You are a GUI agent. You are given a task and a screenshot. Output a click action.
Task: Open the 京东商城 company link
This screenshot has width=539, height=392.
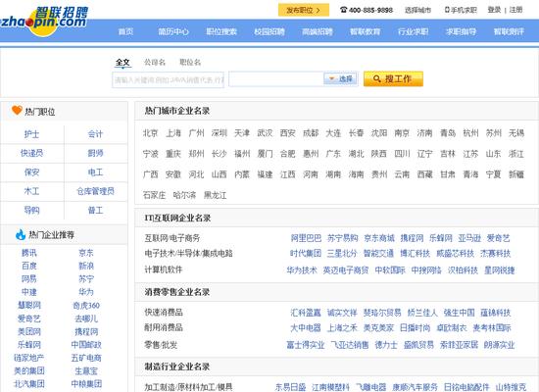pos(379,238)
